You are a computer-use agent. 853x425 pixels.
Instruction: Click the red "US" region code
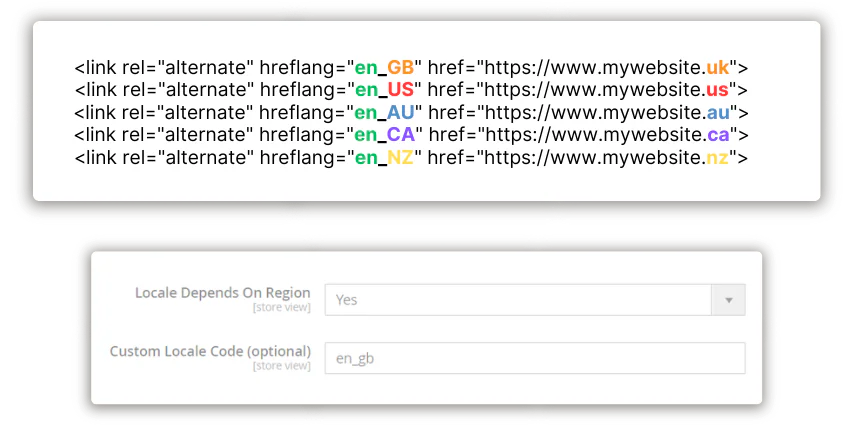[400, 90]
